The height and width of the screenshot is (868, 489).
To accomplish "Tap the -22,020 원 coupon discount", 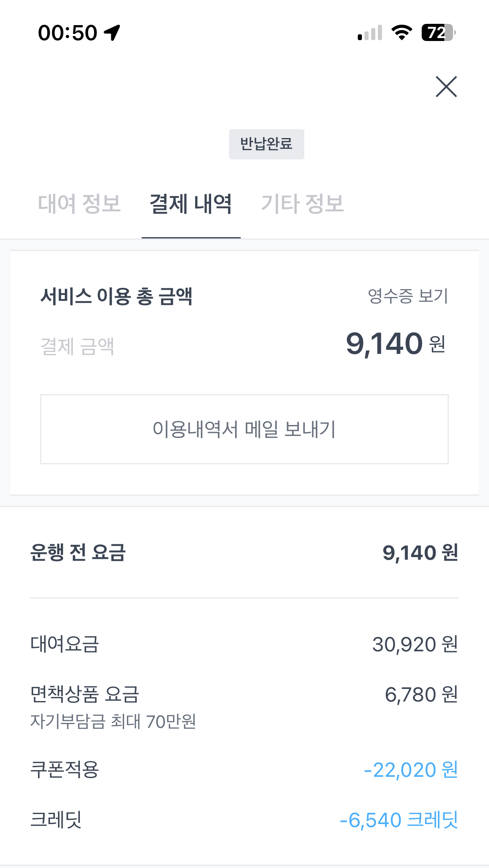I will (x=410, y=770).
